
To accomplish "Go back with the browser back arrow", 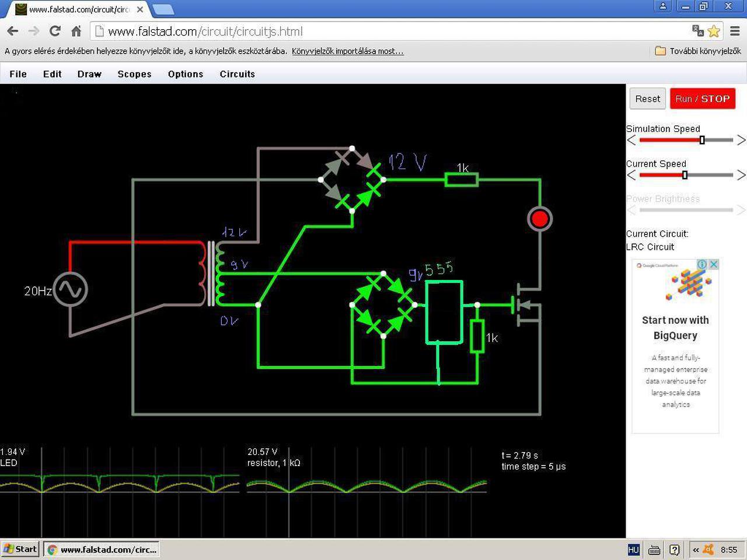I will coord(12,31).
